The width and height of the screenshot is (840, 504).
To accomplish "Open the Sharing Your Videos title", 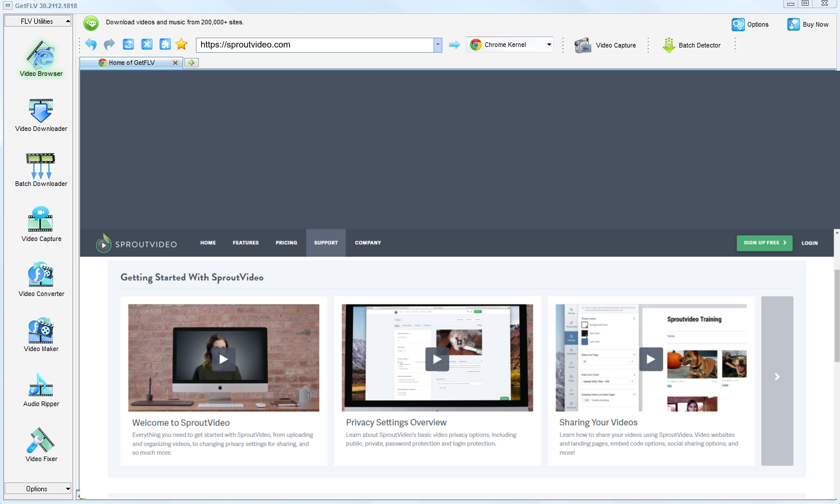I will coord(598,422).
